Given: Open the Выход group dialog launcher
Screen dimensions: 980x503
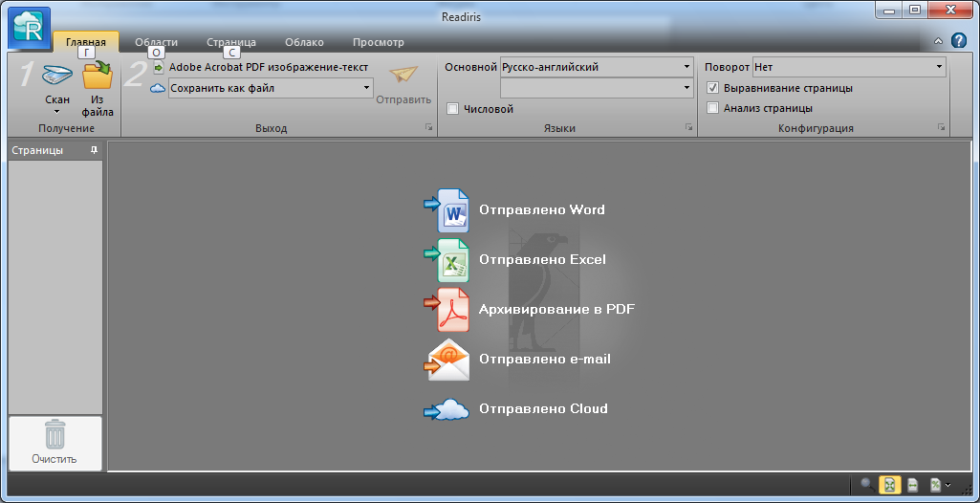Looking at the screenshot, I should (428, 127).
